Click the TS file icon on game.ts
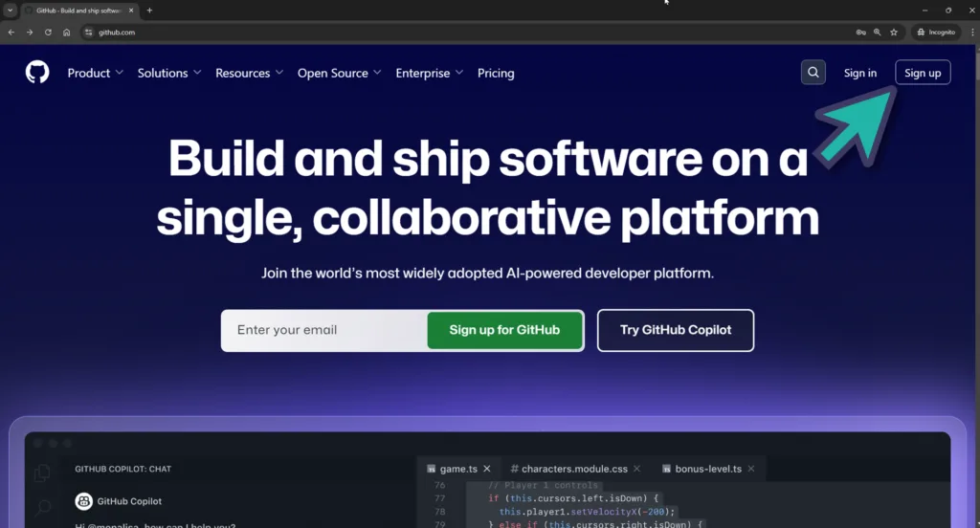 click(432, 469)
